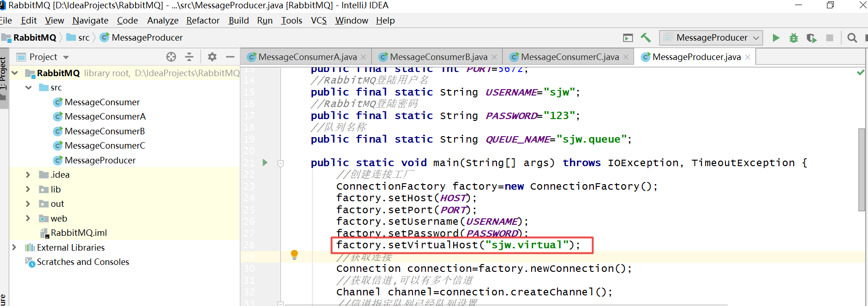The width and height of the screenshot is (868, 306).
Task: Open Project panel settings gear
Action: (212, 57)
